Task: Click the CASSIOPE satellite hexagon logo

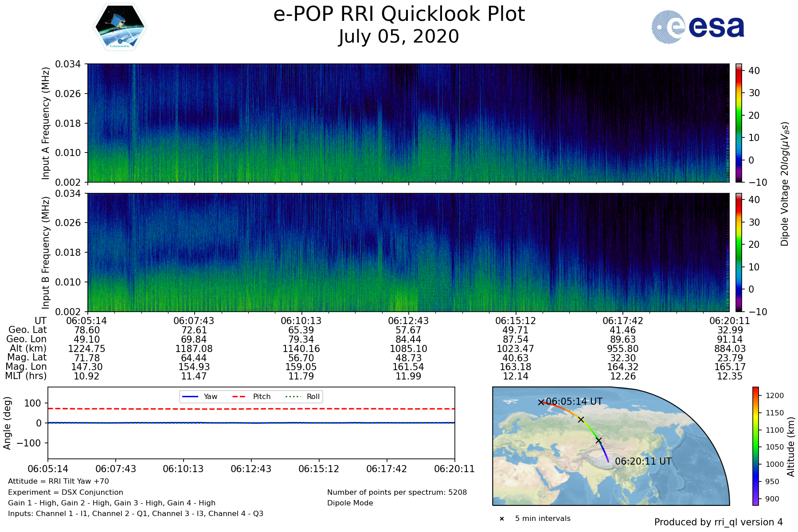Action: coord(120,27)
